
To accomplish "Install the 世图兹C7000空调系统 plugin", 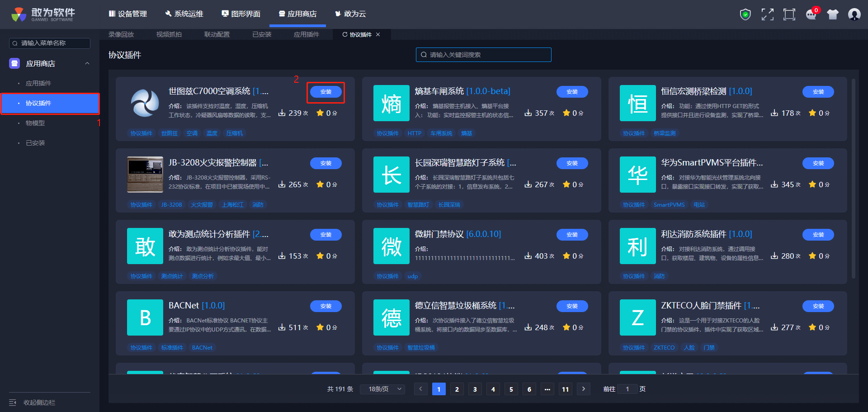I will [326, 92].
